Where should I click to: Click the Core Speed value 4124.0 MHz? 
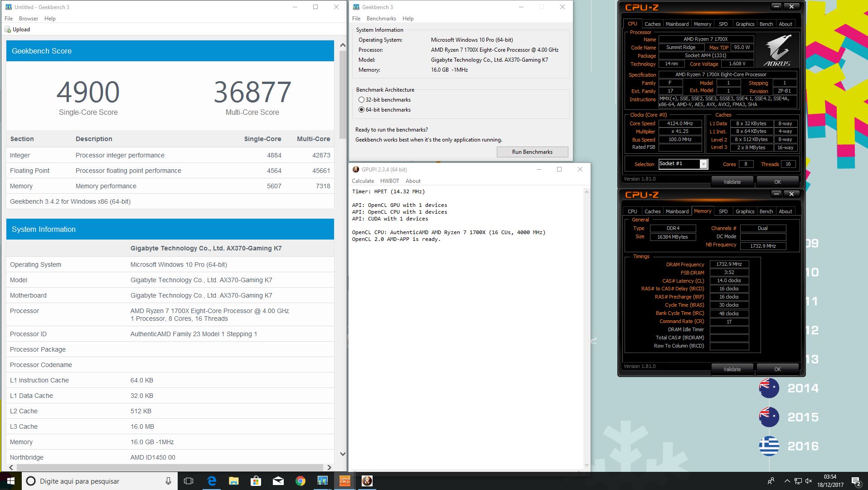tap(680, 123)
